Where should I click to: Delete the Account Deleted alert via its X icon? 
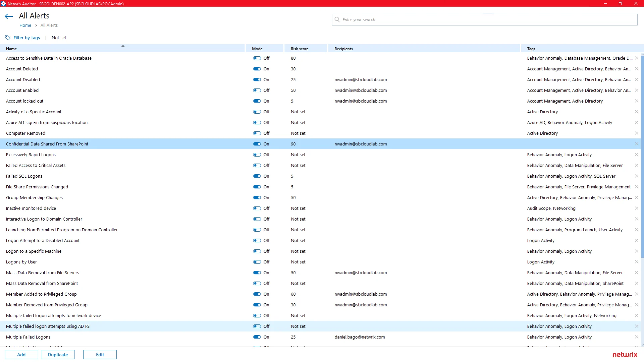point(636,69)
